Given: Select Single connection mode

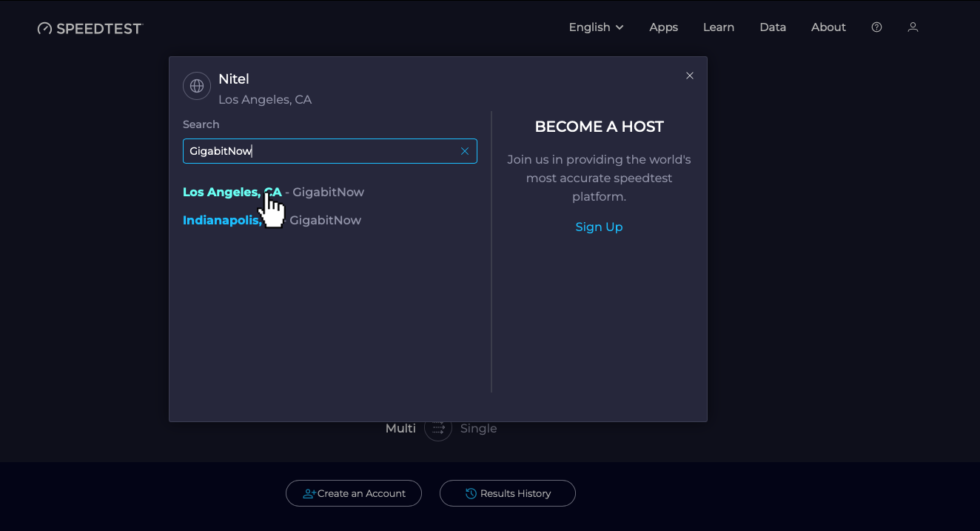Looking at the screenshot, I should coord(478,428).
